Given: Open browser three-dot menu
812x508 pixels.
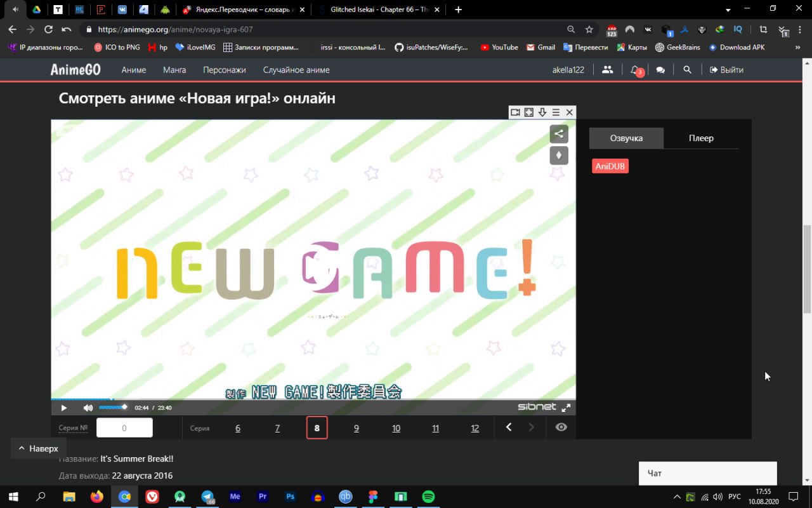Looking at the screenshot, I should point(801,29).
